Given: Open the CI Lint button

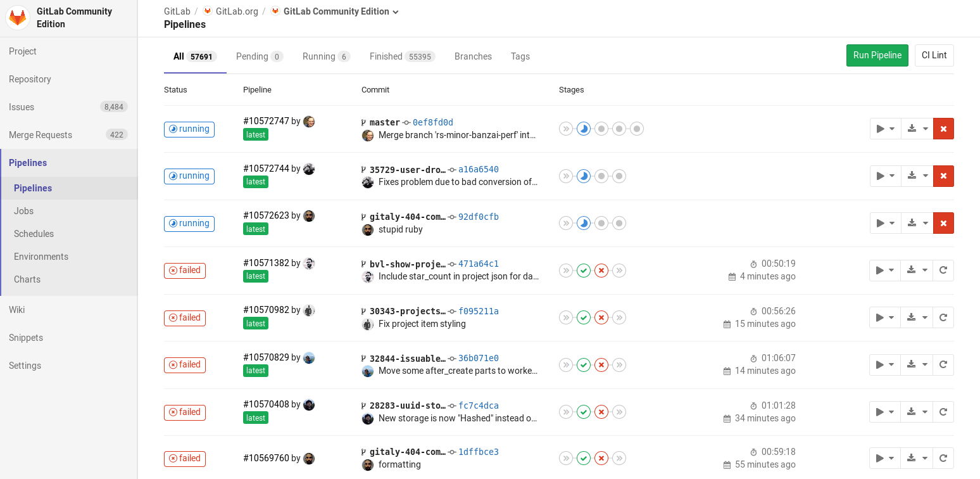Looking at the screenshot, I should click(x=934, y=55).
